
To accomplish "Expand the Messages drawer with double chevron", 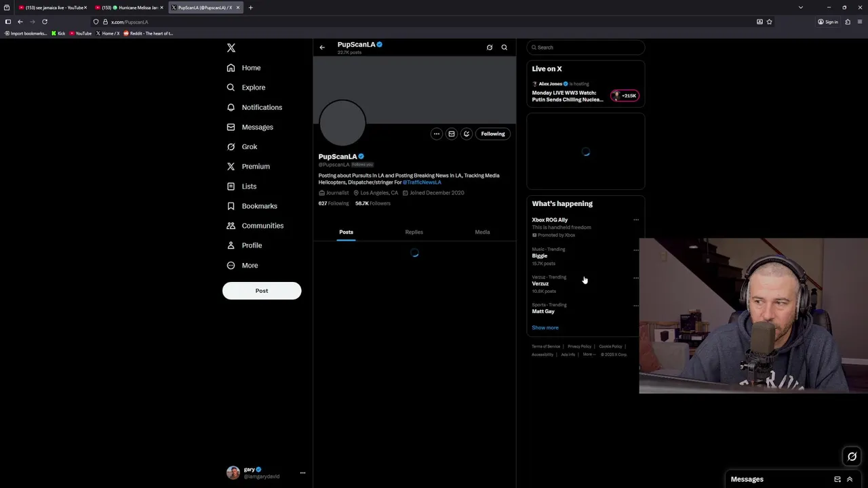I will point(850,479).
